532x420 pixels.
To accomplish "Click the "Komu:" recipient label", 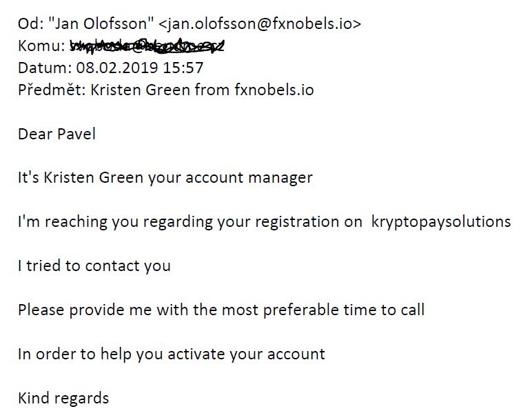I will click(x=41, y=46).
